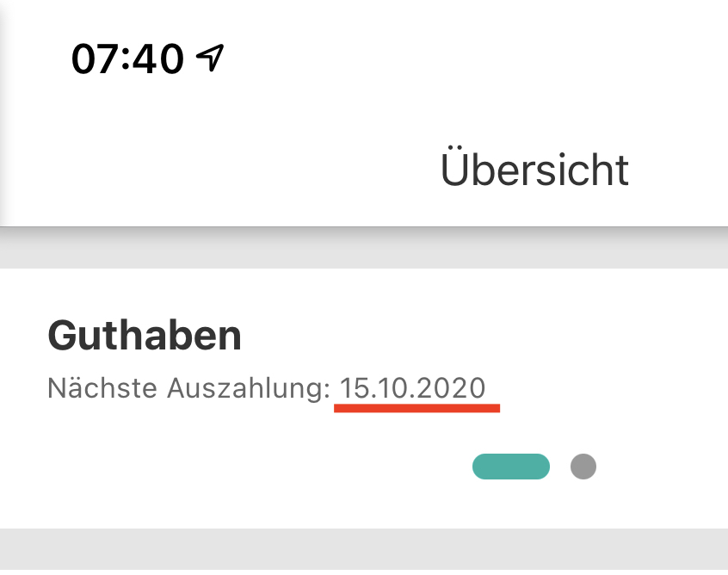Screen dimensions: 728x575
Task: Click the Nächste Auszahlung label
Action: (x=188, y=388)
